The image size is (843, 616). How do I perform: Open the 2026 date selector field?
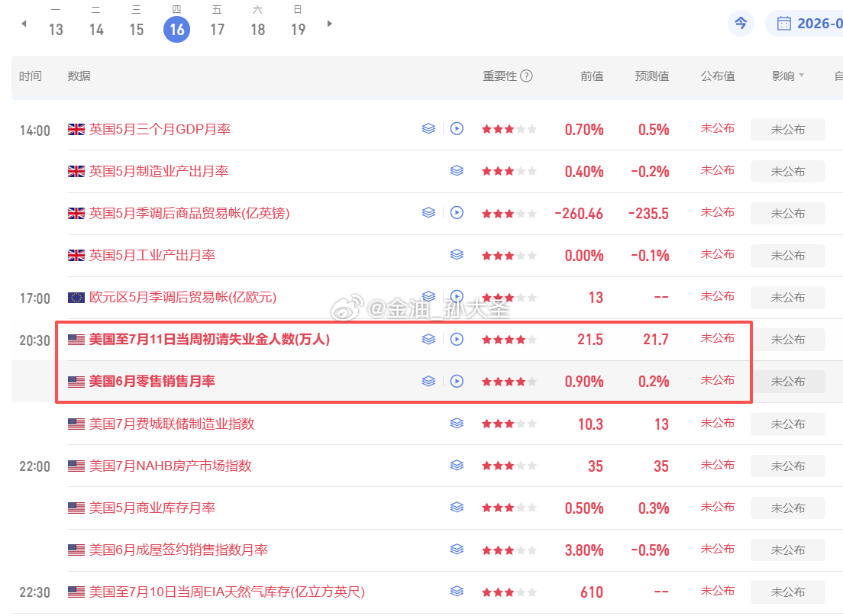[x=804, y=24]
